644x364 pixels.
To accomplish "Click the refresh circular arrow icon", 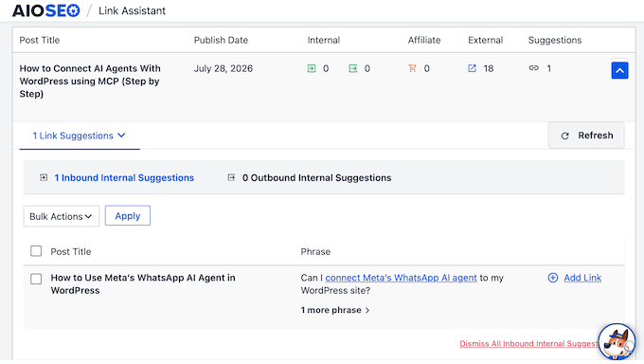I will coord(565,136).
